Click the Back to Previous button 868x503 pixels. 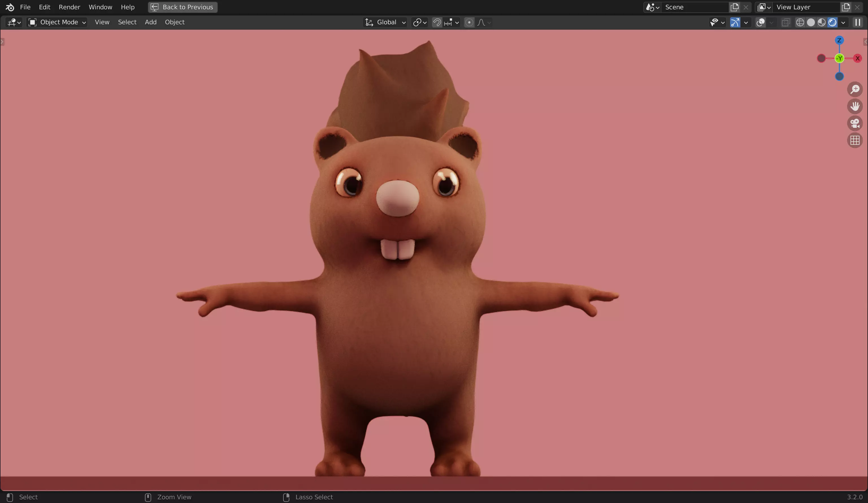183,7
